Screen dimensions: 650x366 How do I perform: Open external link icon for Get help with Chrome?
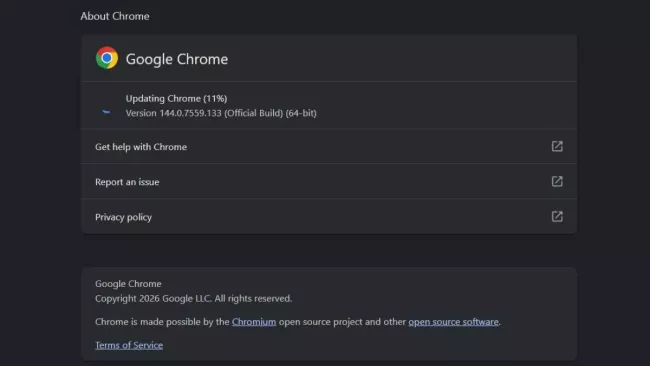point(557,146)
